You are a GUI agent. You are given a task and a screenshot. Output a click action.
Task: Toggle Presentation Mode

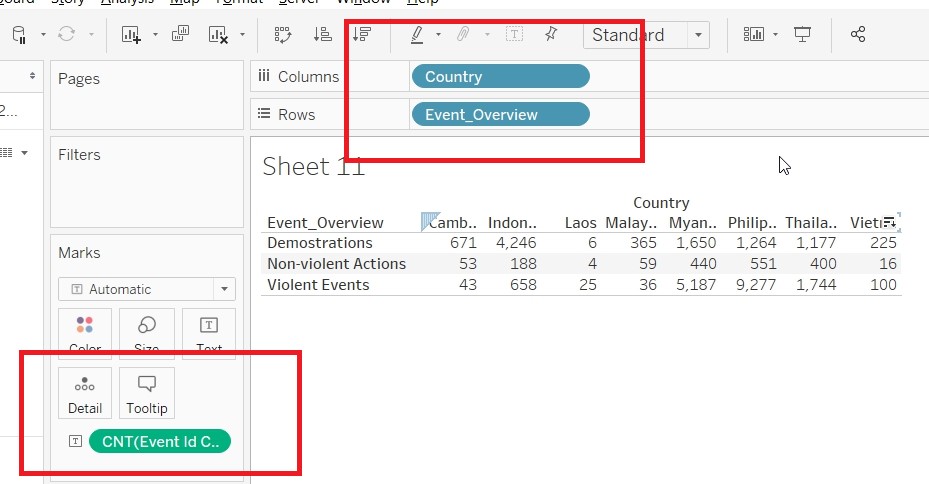point(802,34)
